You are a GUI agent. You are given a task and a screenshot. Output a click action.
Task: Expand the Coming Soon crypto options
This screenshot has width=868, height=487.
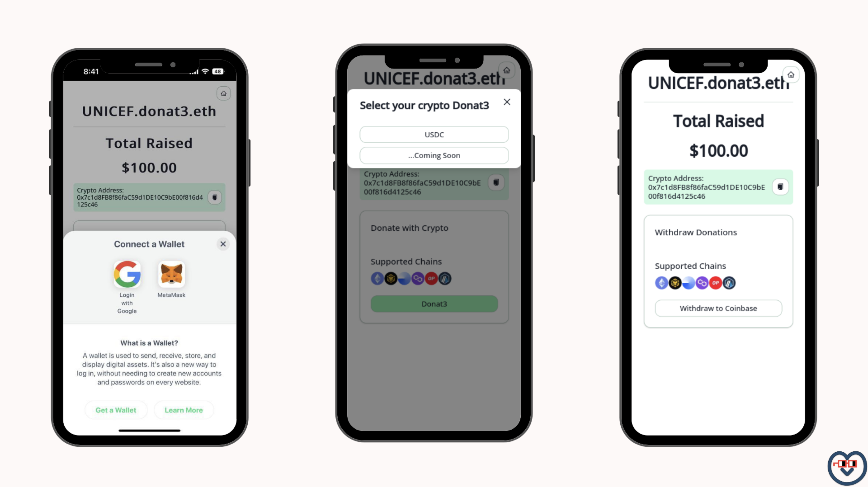coord(433,155)
